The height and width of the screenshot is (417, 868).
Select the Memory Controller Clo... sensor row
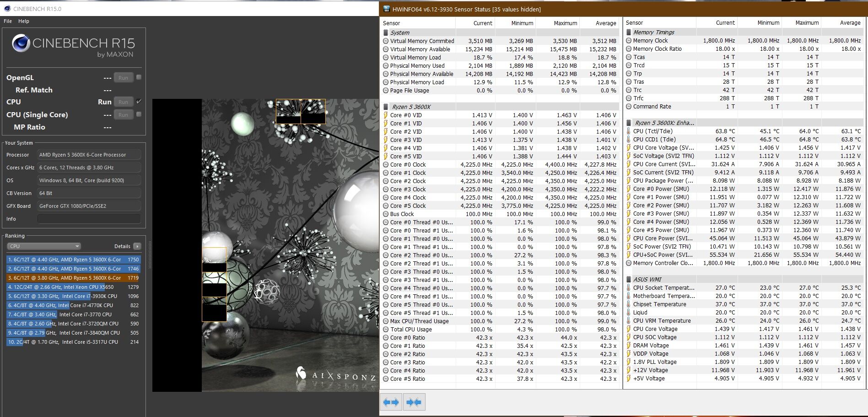744,263
